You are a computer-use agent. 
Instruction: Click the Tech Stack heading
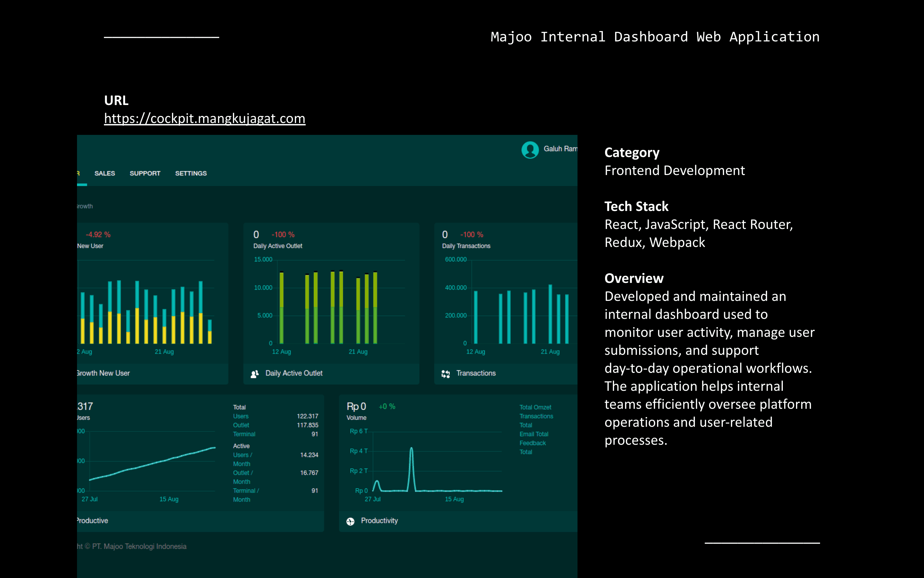(636, 206)
